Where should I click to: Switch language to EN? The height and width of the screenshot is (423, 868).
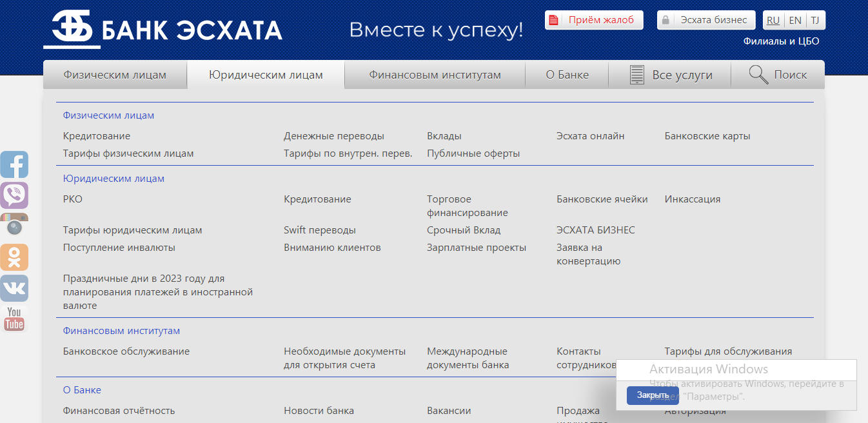[x=795, y=20]
